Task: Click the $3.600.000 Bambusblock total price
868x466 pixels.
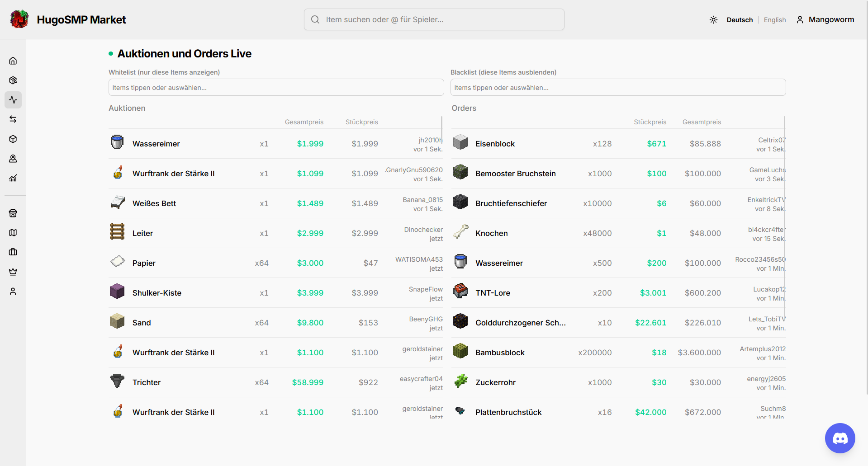Action: 699,353
